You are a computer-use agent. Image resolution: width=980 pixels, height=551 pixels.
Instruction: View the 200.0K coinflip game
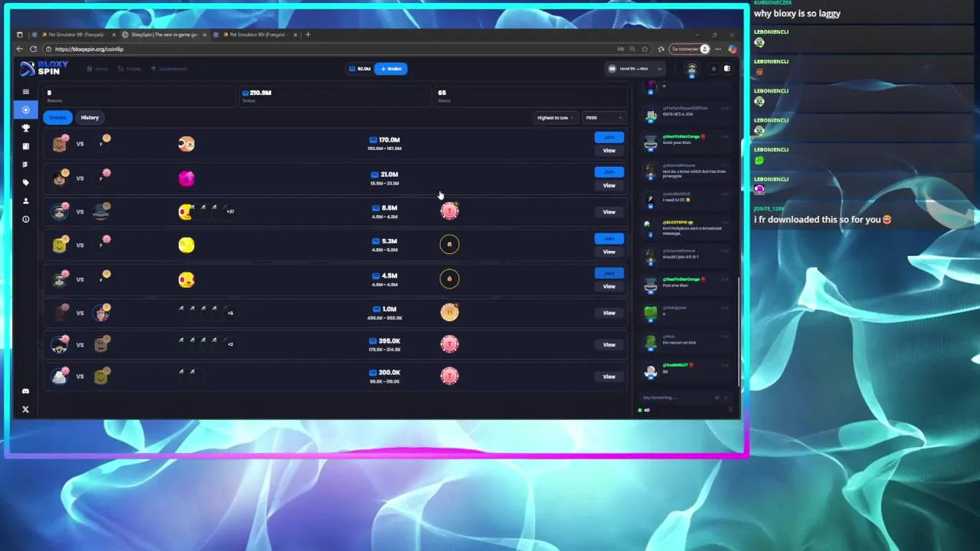[x=609, y=377]
